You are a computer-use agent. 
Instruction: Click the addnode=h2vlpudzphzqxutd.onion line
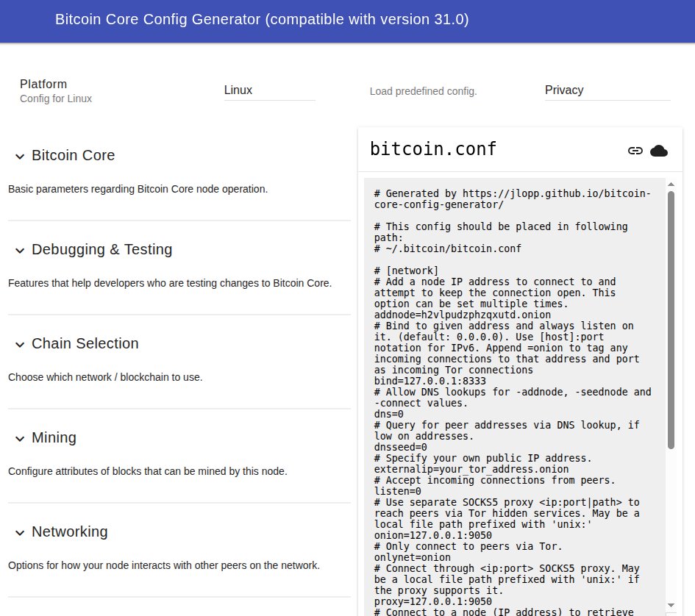(463, 315)
